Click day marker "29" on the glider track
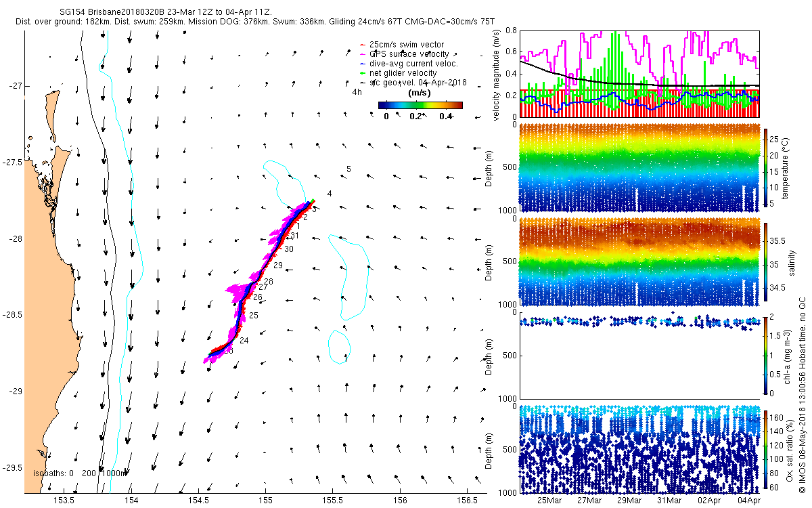The image size is (812, 508). tap(278, 265)
